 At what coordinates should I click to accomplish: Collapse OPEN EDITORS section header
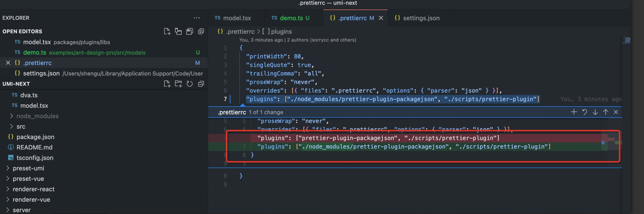click(22, 31)
